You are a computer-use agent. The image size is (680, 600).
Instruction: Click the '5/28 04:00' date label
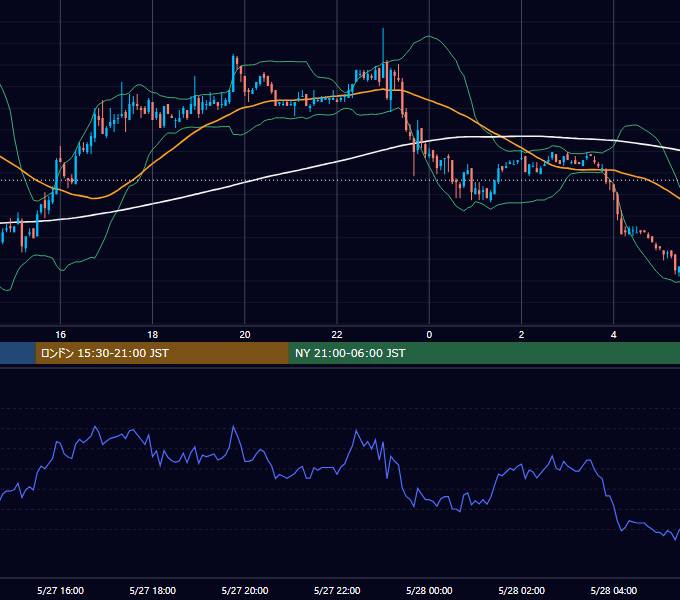click(614, 590)
